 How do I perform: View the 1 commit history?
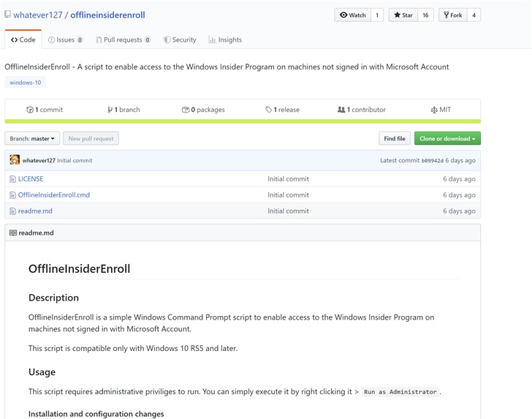coord(45,110)
